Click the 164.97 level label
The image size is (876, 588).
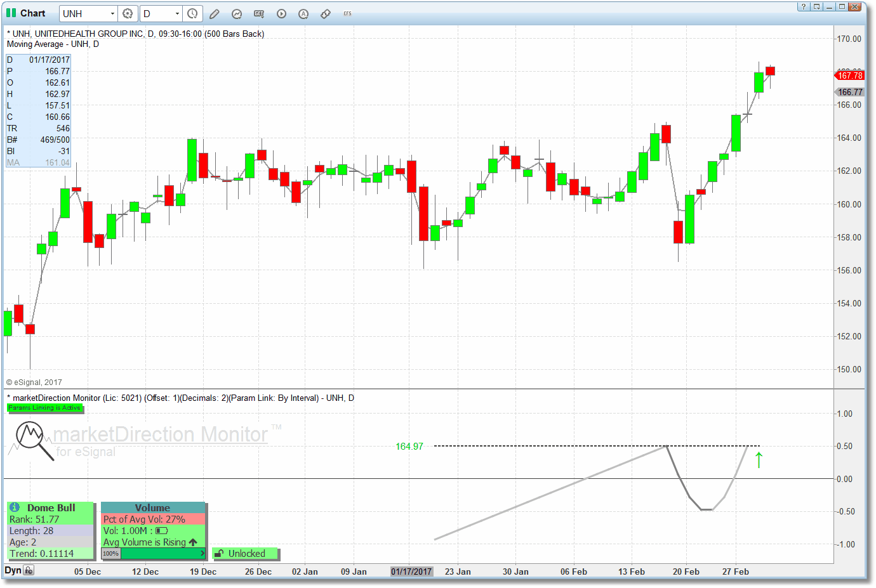click(x=409, y=447)
